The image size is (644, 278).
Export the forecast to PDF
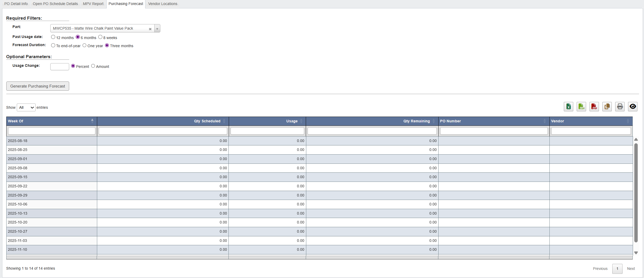click(x=594, y=107)
